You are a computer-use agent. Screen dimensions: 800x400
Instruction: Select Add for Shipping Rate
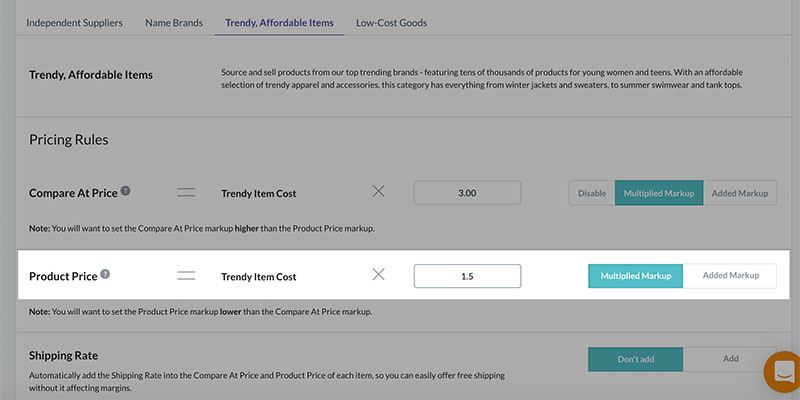(x=730, y=358)
